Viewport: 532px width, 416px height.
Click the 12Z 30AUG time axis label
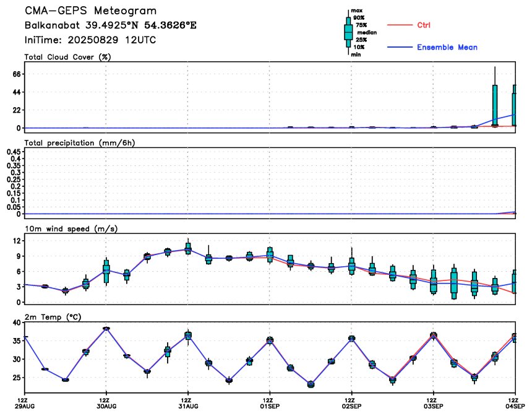coord(106,403)
